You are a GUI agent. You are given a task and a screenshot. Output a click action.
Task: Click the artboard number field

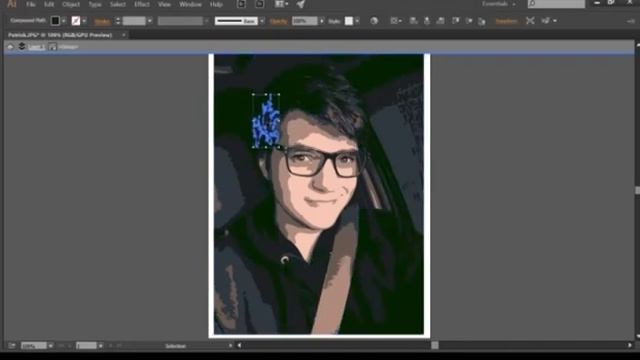click(86, 346)
